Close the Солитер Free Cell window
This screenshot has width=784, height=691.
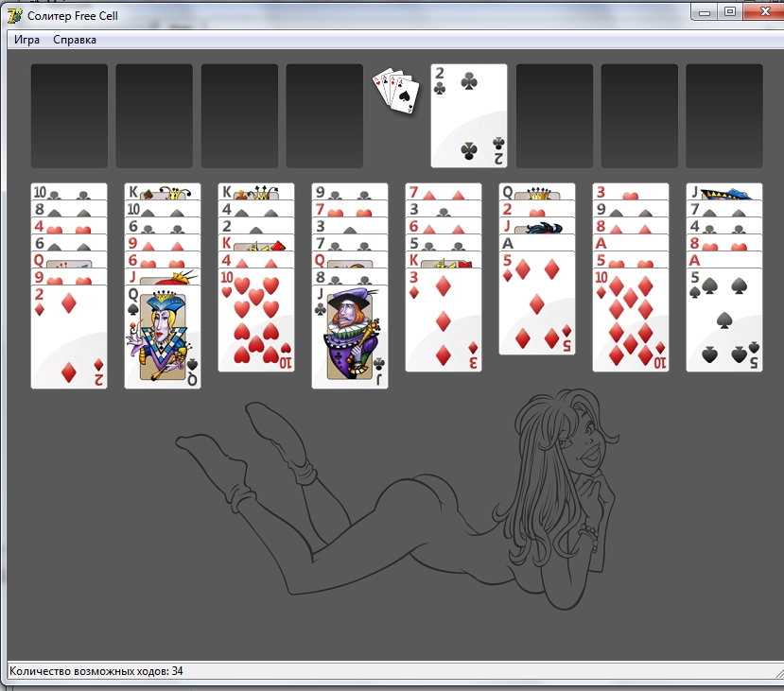765,12
